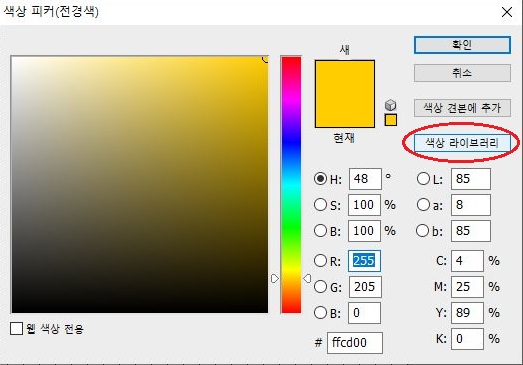The width and height of the screenshot is (523, 365).
Task: Click the S percent field showing 100
Action: click(x=364, y=205)
